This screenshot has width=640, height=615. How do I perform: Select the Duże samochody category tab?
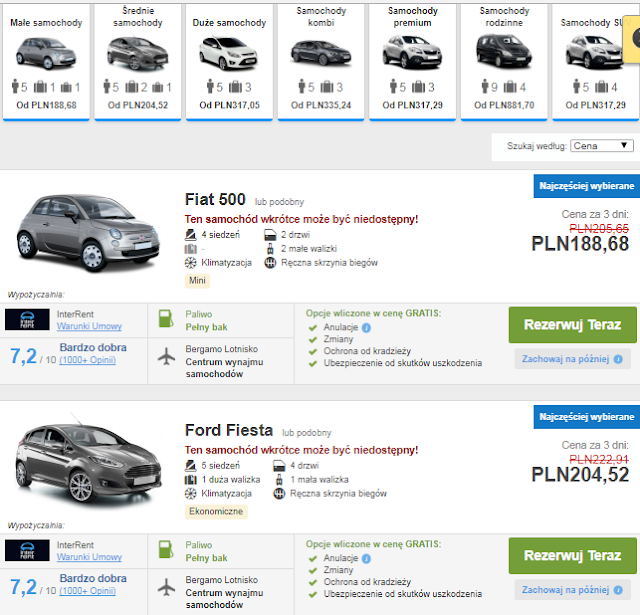pyautogui.click(x=229, y=62)
